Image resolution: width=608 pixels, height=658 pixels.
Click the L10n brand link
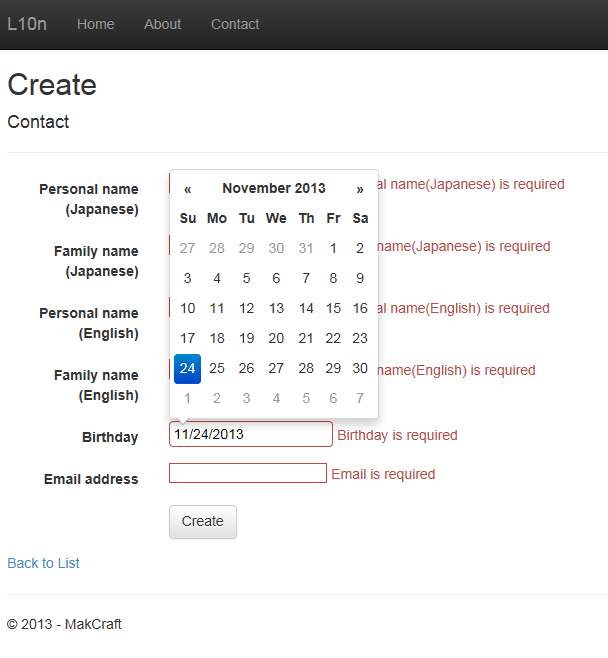pos(27,24)
